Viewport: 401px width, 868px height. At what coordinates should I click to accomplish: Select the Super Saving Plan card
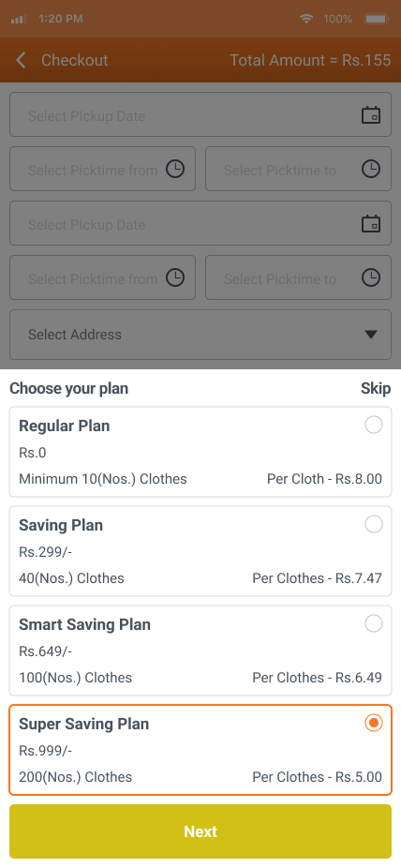(200, 750)
